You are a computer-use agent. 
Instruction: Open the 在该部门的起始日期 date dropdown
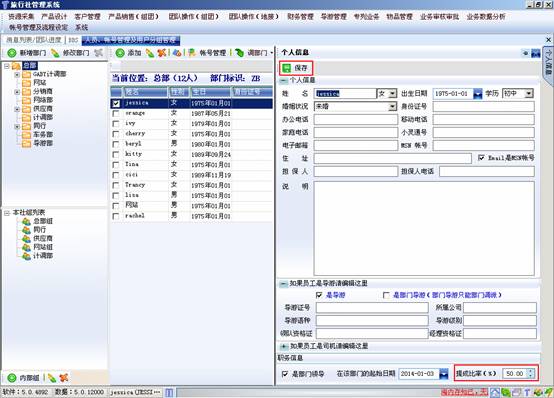pyautogui.click(x=444, y=374)
